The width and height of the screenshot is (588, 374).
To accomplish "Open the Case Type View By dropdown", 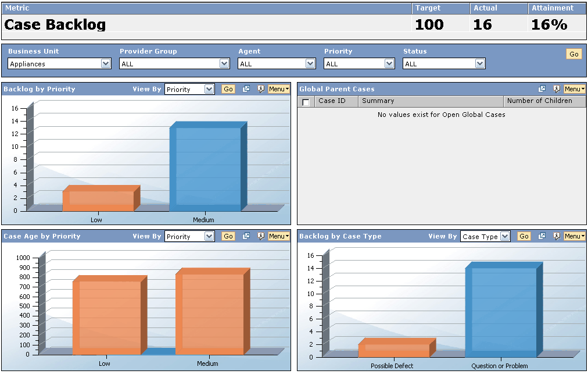I will point(504,236).
